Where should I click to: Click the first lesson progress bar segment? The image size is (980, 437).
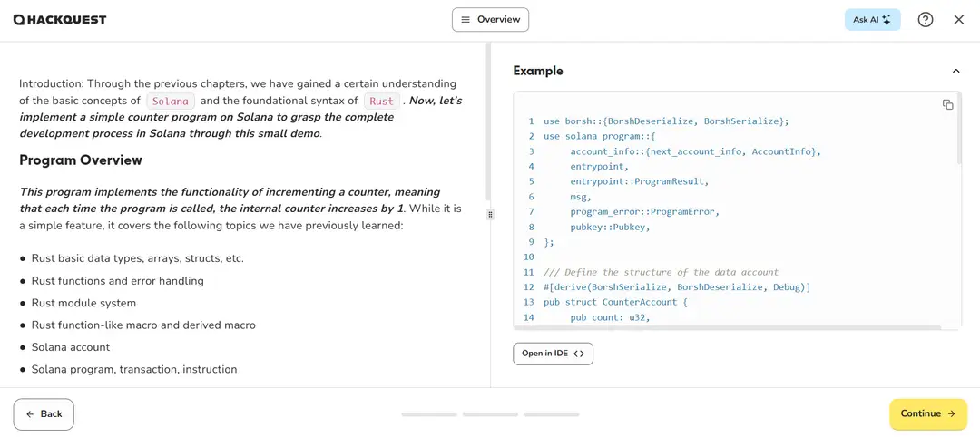click(x=429, y=414)
